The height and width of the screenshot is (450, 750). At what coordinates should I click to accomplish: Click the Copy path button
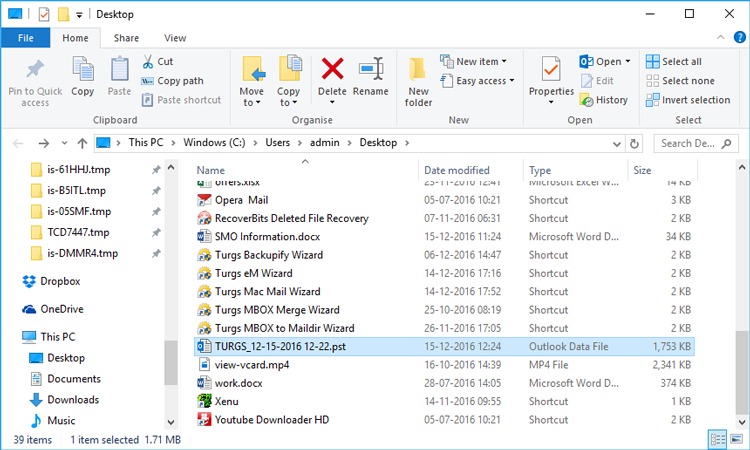point(173,81)
